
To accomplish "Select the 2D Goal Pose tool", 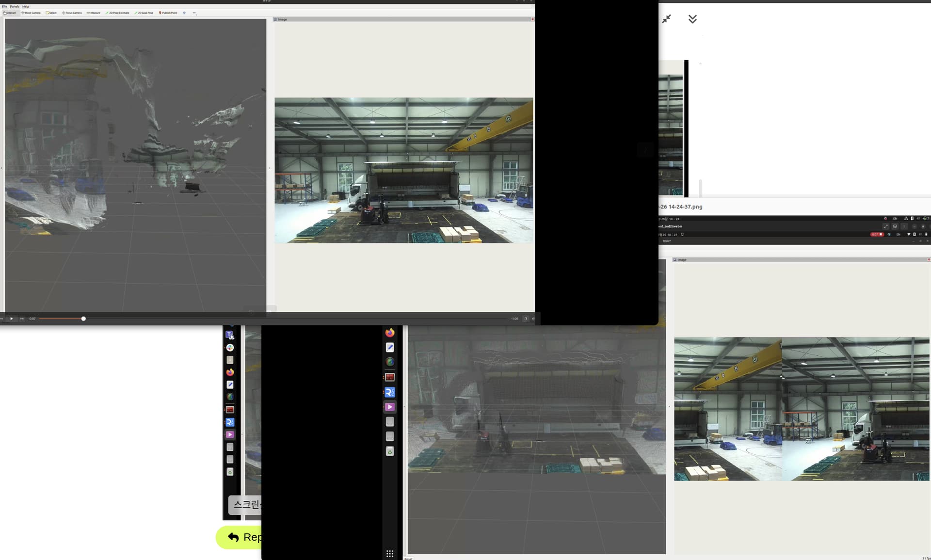I will 144,13.
